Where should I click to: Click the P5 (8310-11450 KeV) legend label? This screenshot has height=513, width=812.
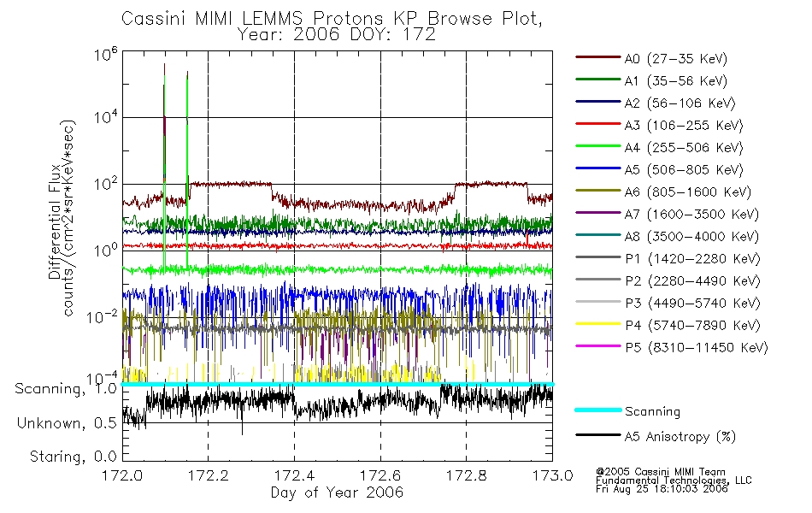(x=697, y=348)
